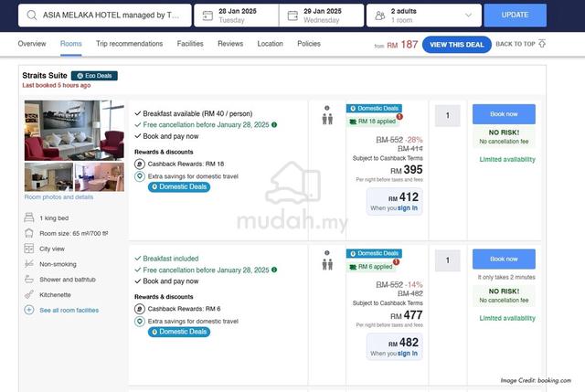This screenshot has height=392, width=585.
Task: Click the guests person icon
Action: 378,15
